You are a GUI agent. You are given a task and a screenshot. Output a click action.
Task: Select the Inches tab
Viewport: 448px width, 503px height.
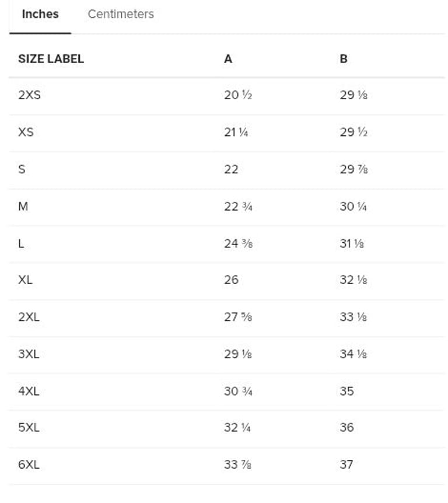pyautogui.click(x=40, y=14)
